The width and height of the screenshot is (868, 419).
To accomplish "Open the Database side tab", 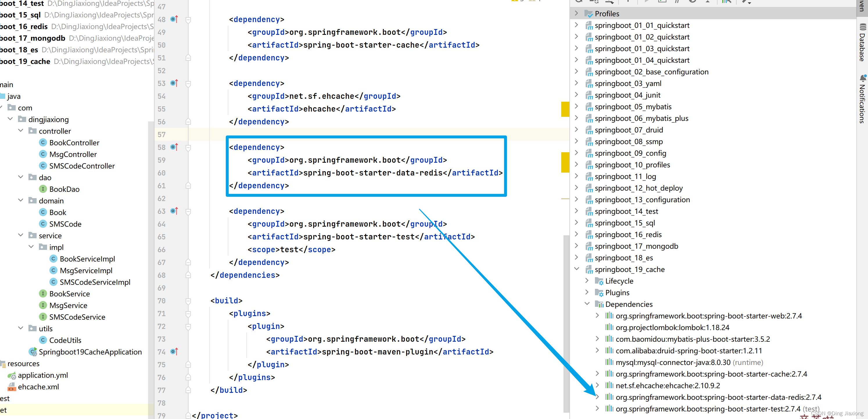I will coord(862,47).
